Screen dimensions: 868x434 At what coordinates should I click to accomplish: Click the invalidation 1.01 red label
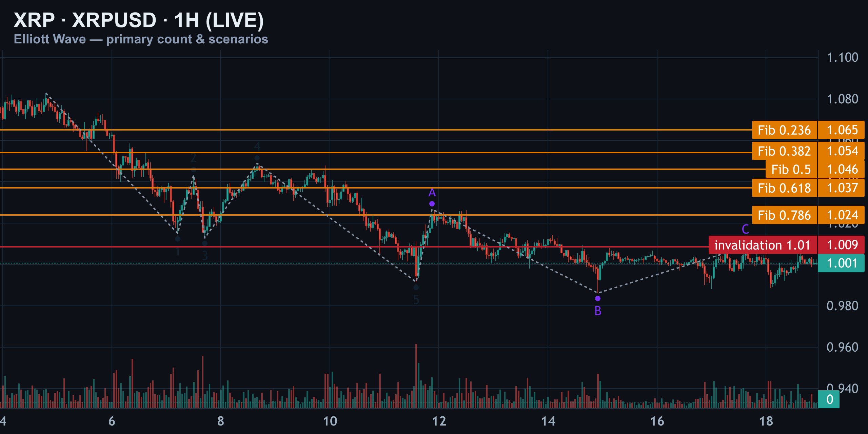[x=763, y=245]
